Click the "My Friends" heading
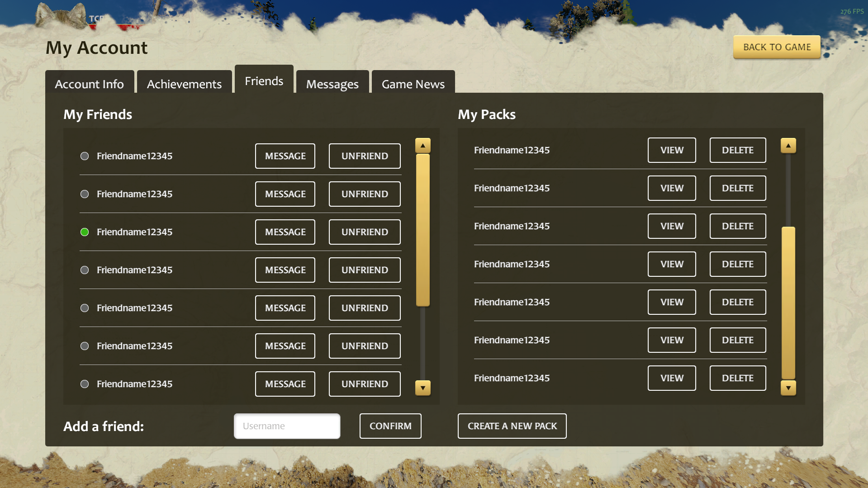The image size is (868, 488). (98, 115)
